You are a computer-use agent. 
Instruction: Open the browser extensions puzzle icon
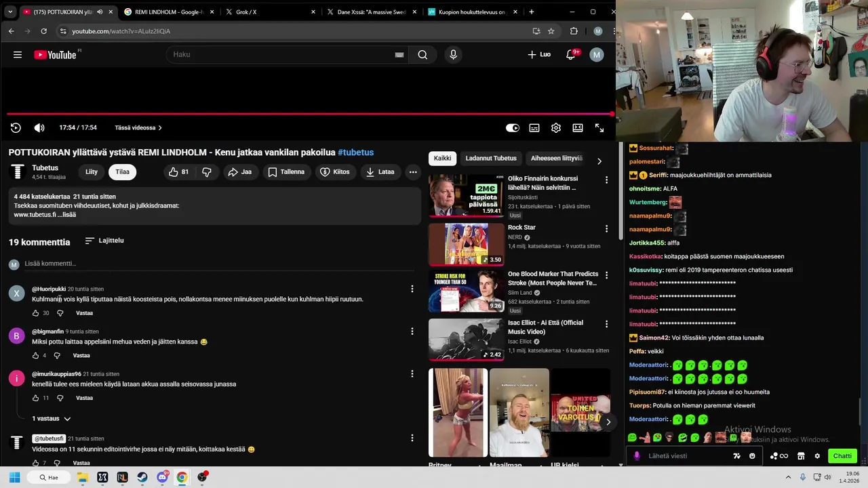[574, 31]
